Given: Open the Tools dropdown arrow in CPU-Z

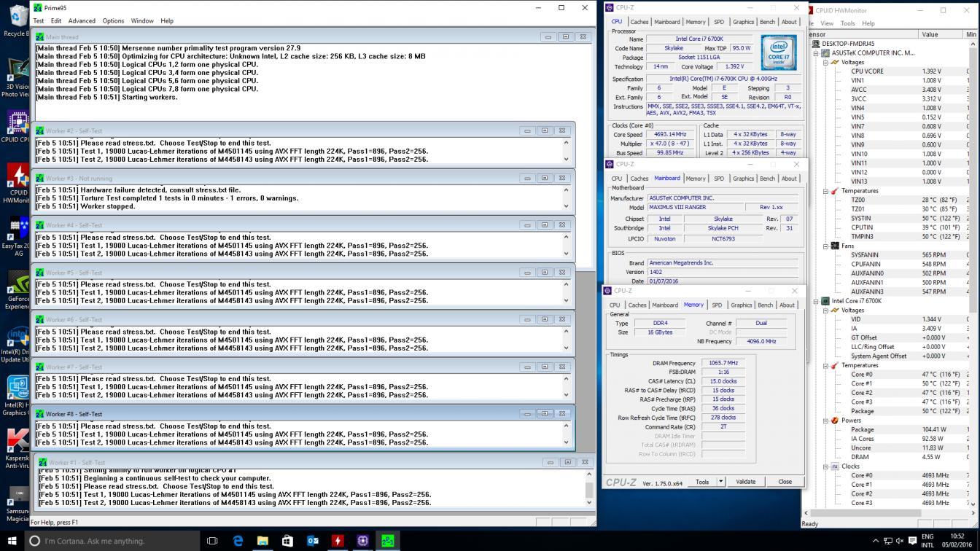Looking at the screenshot, I should (720, 482).
